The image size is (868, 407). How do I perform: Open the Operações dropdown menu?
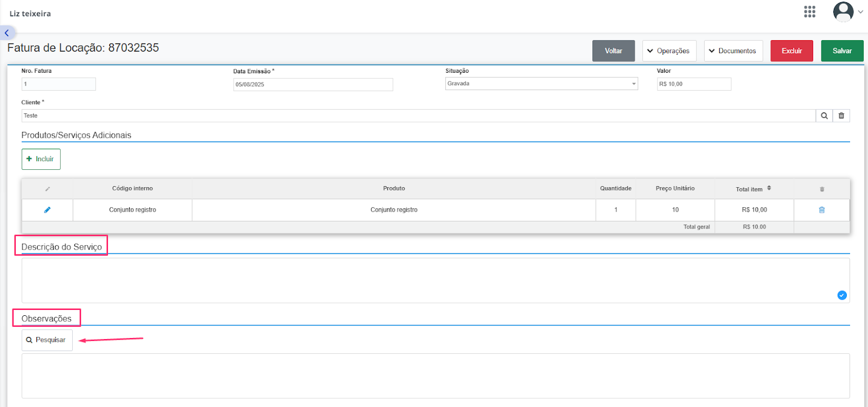point(669,51)
